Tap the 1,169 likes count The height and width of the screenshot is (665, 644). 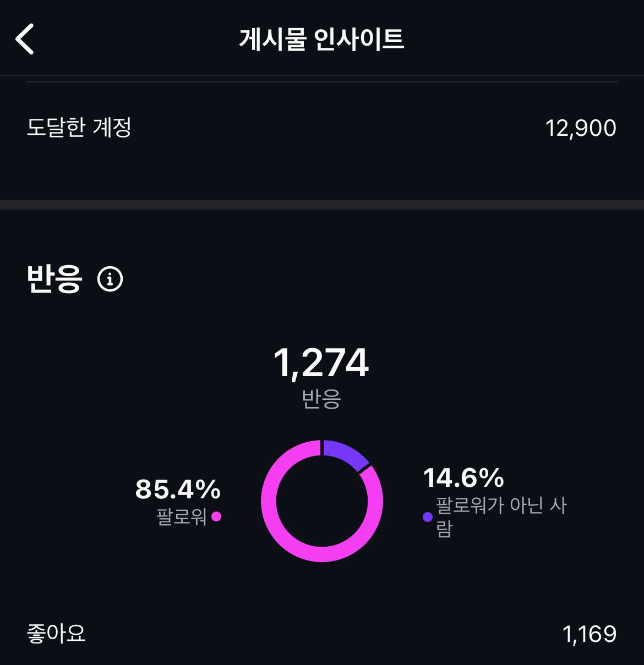pyautogui.click(x=590, y=634)
